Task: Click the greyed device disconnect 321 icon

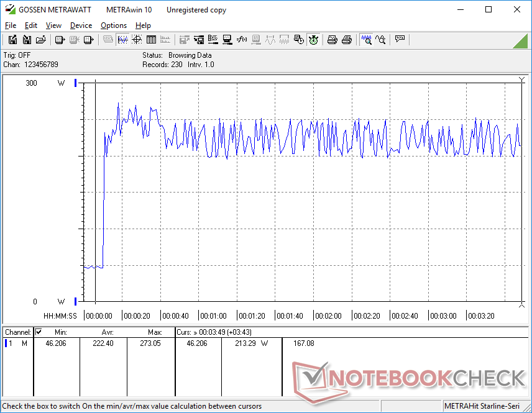Action: point(75,40)
